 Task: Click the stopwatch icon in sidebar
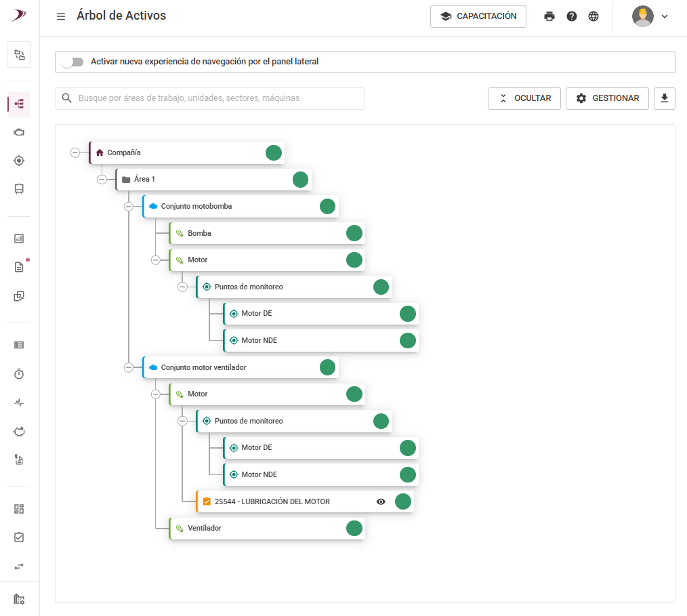(19, 373)
